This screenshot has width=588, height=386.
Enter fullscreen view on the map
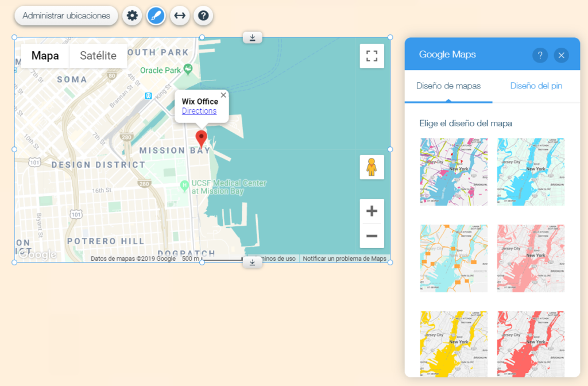tap(372, 56)
